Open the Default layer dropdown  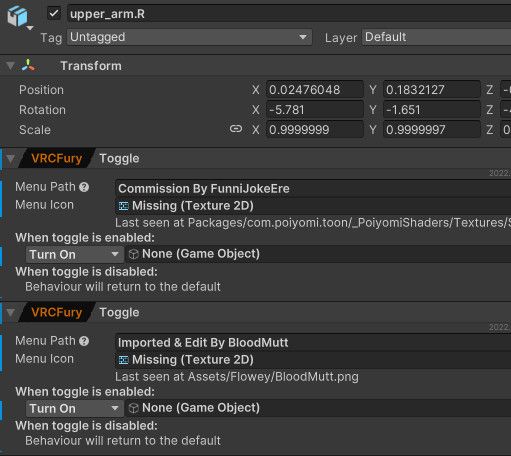pos(436,37)
